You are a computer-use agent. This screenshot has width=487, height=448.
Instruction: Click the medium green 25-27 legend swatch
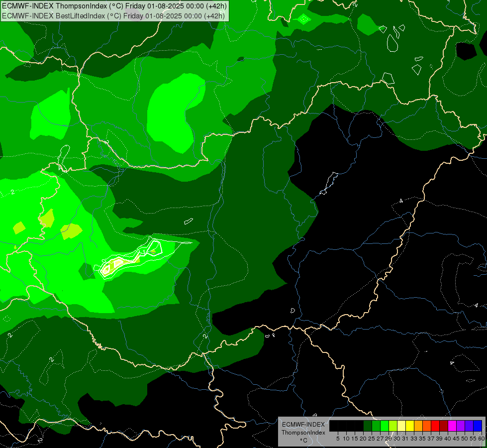click(376, 426)
